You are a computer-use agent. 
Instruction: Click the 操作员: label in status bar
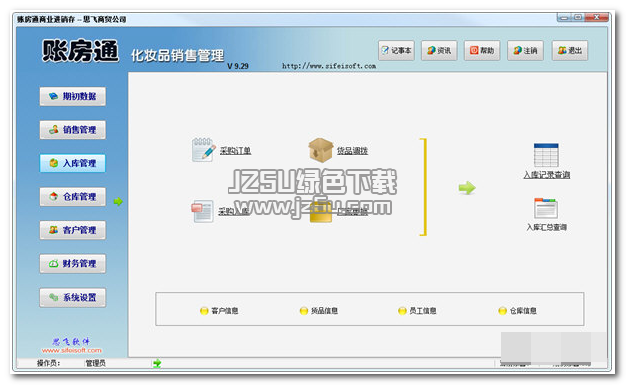coord(48,363)
